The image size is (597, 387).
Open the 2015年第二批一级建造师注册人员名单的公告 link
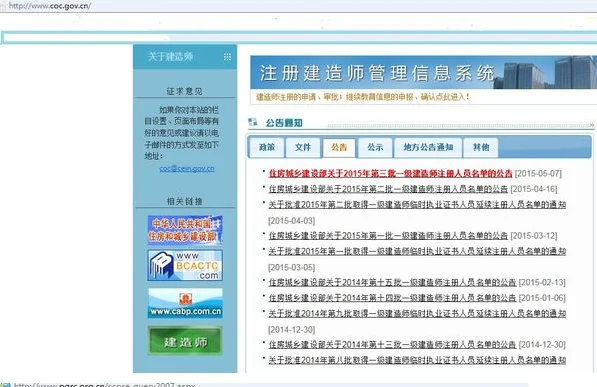(388, 189)
